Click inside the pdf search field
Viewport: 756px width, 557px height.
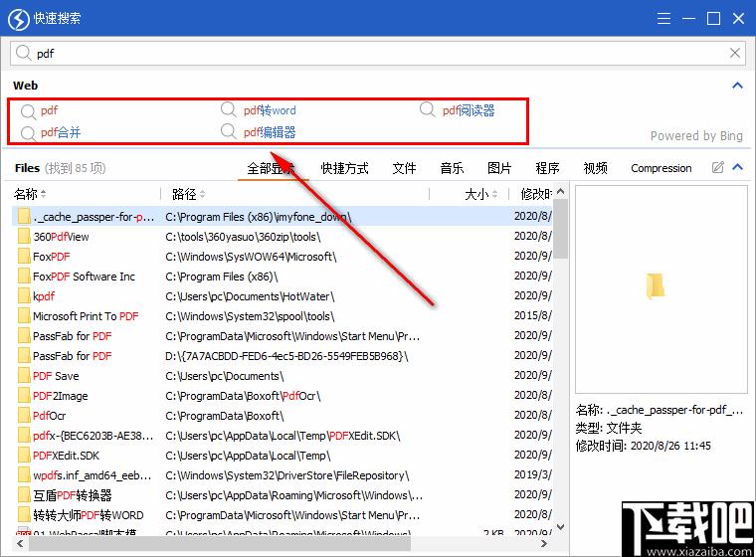(x=376, y=53)
